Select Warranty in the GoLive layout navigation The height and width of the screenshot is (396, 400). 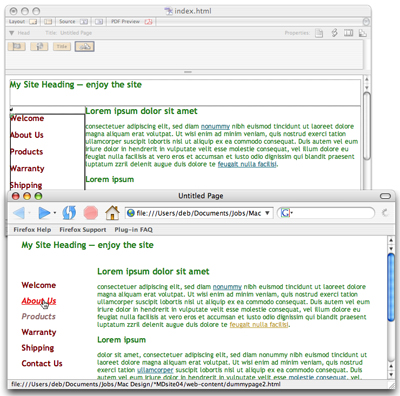[27, 168]
